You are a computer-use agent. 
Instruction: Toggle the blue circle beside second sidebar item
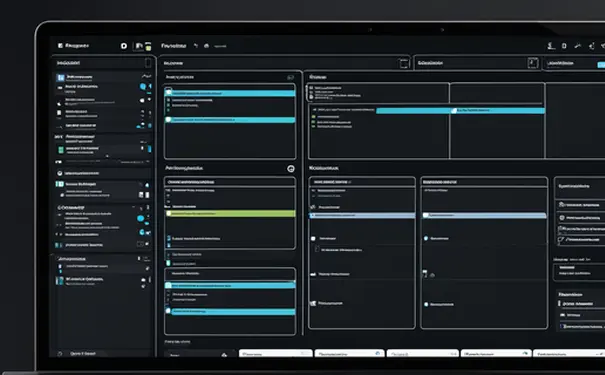pos(143,87)
